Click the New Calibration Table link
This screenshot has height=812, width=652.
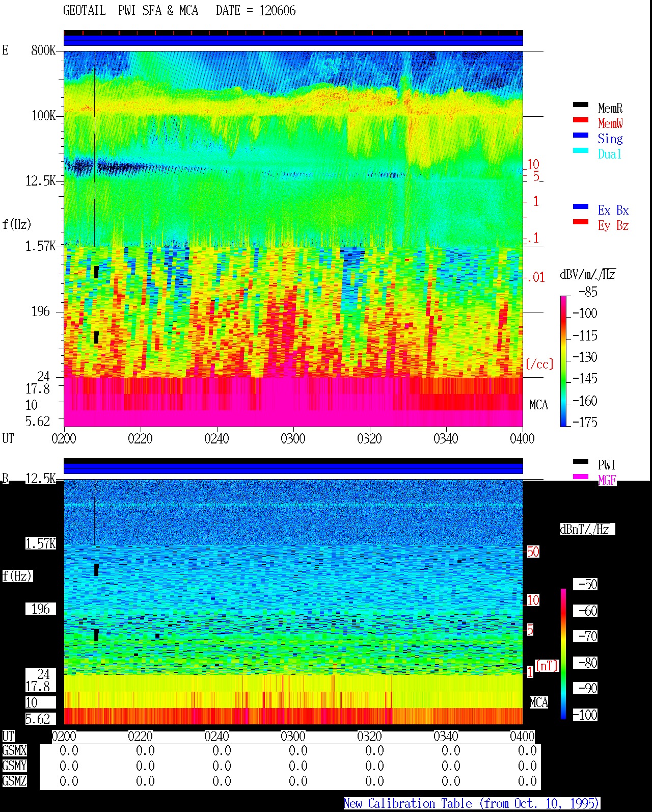[x=472, y=804]
